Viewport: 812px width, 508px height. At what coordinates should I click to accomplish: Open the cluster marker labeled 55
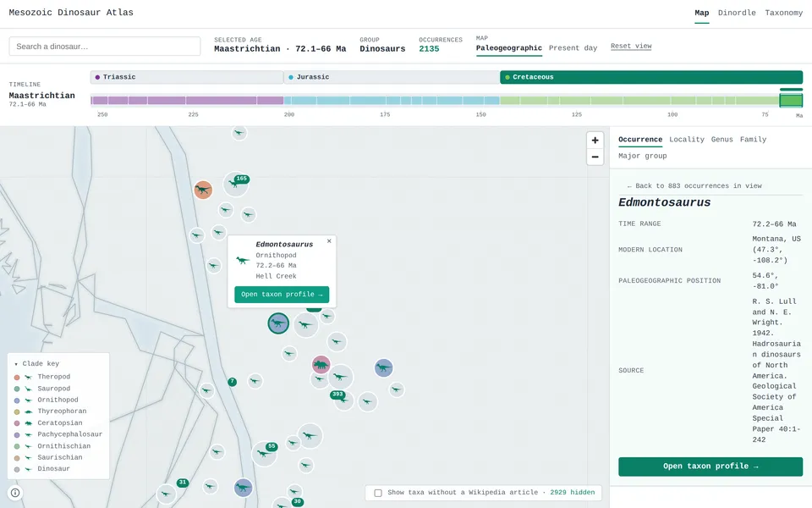pyautogui.click(x=265, y=454)
